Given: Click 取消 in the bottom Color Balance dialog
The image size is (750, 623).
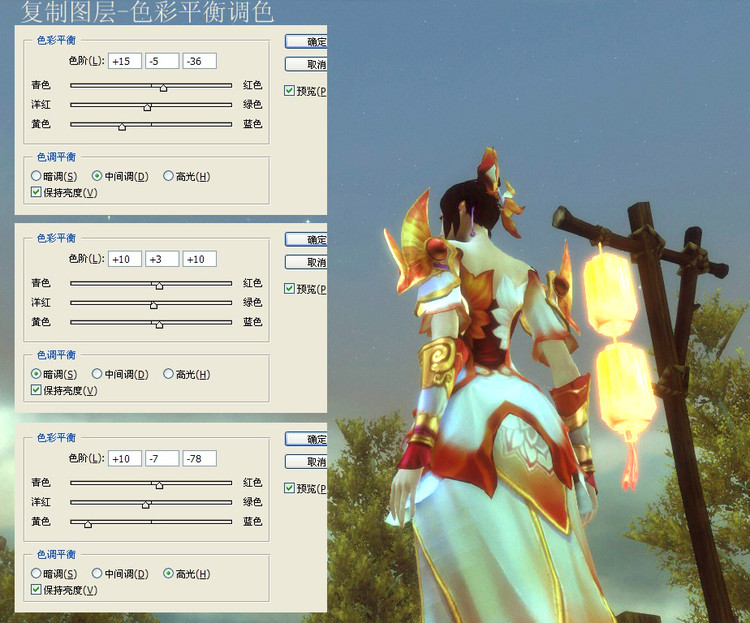Looking at the screenshot, I should click(x=306, y=462).
